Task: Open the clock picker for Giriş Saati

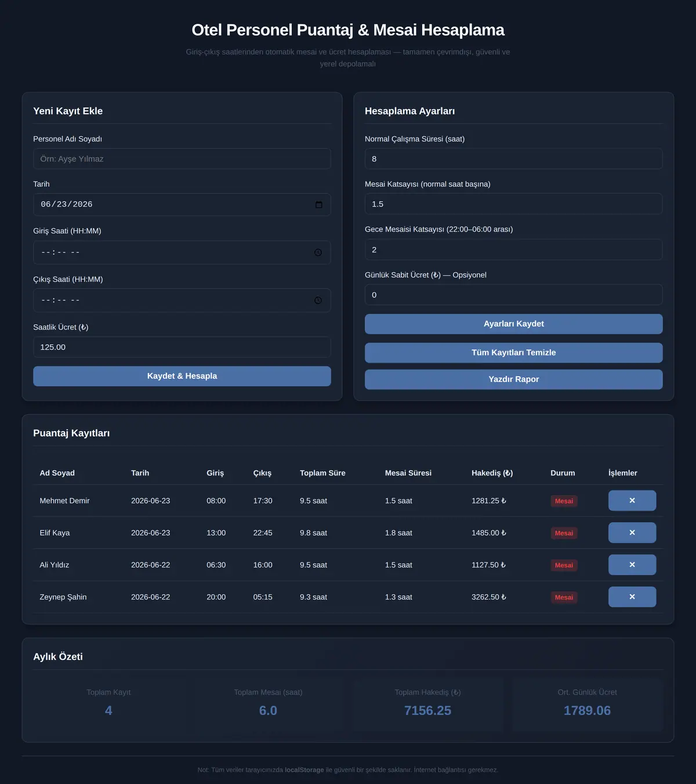Action: [x=318, y=252]
